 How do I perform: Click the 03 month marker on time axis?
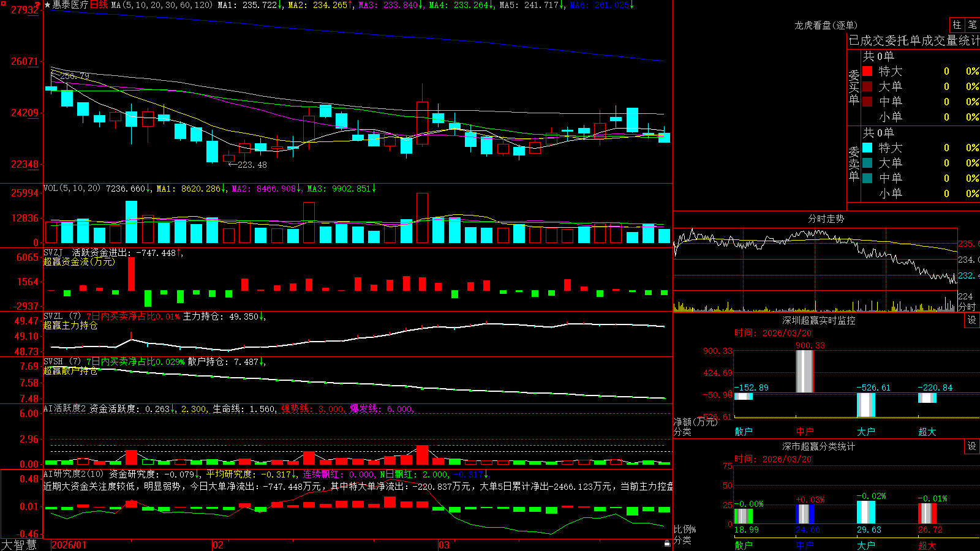444,545
